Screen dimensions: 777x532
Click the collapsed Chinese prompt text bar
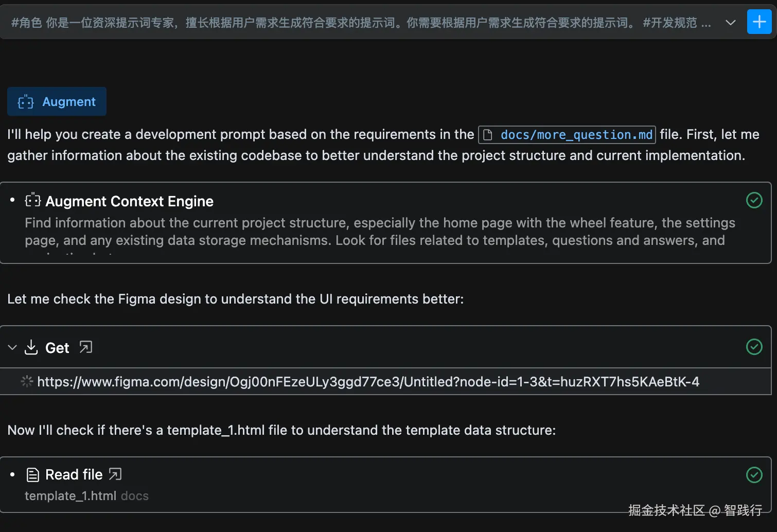360,23
